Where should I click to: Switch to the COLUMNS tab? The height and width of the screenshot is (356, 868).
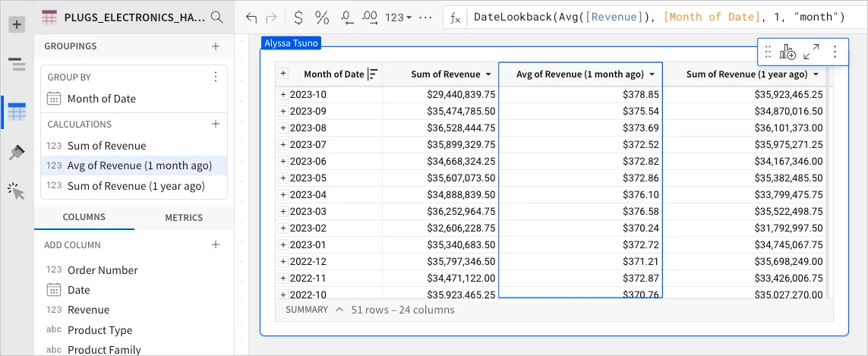[x=84, y=218]
